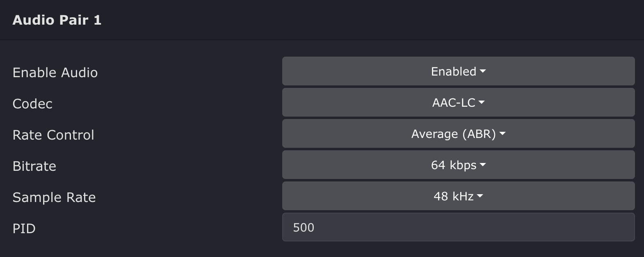Click the caret arrow next to Enabled
The height and width of the screenshot is (257, 644).
point(483,71)
